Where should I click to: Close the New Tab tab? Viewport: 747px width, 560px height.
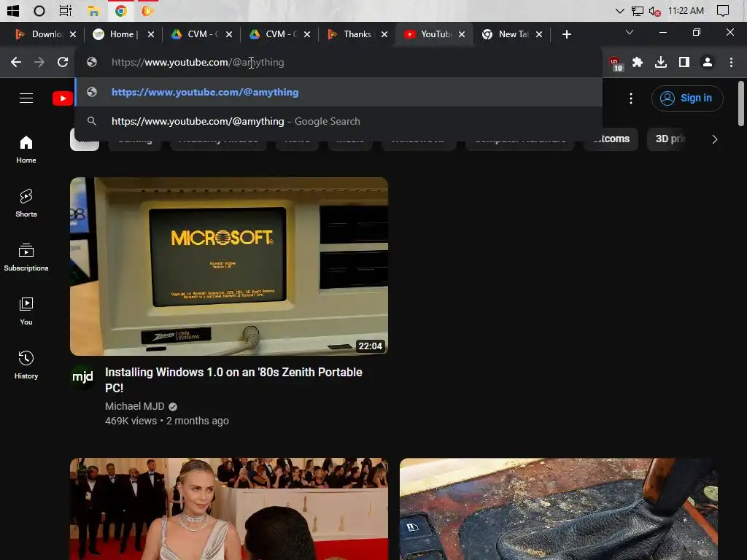point(539,34)
